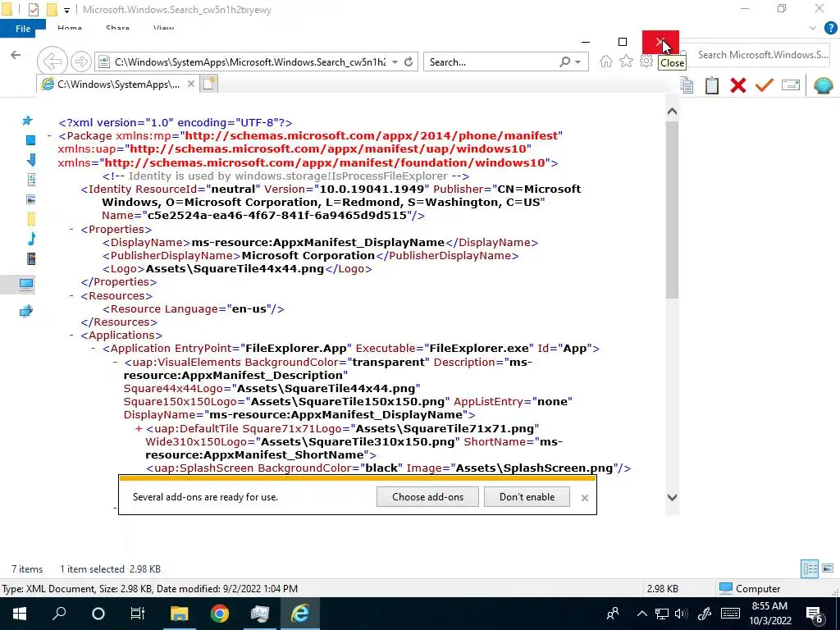Click the red X Delete icon
Viewport: 840px width, 630px height.
coord(738,85)
